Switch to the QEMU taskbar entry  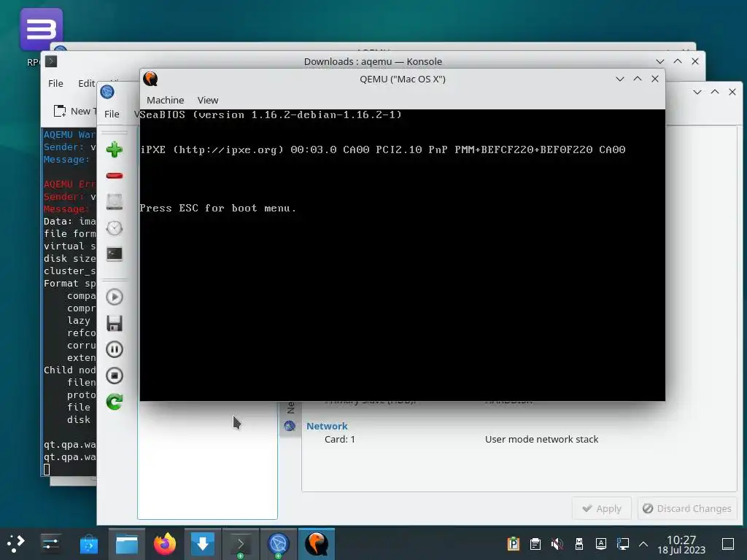(x=317, y=544)
